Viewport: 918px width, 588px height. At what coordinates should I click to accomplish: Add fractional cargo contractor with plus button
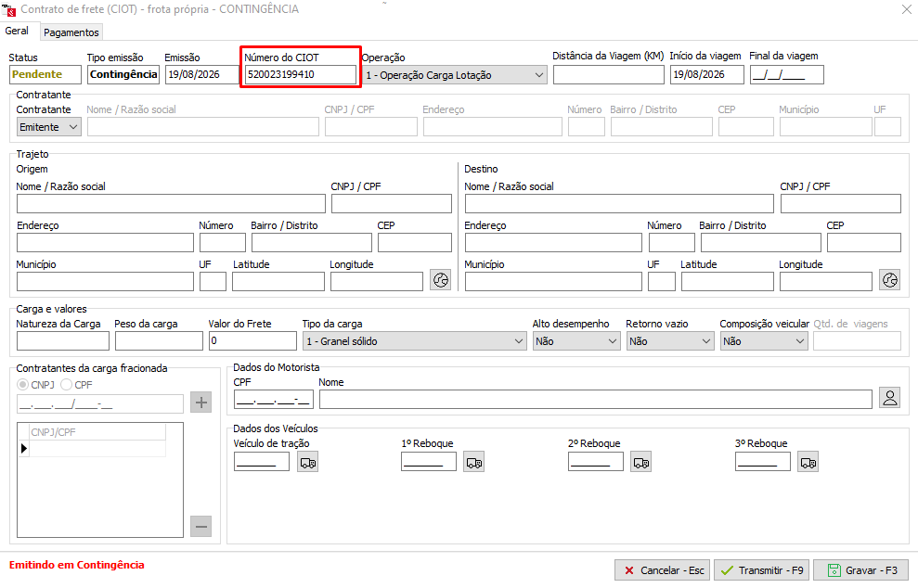pyautogui.click(x=200, y=403)
